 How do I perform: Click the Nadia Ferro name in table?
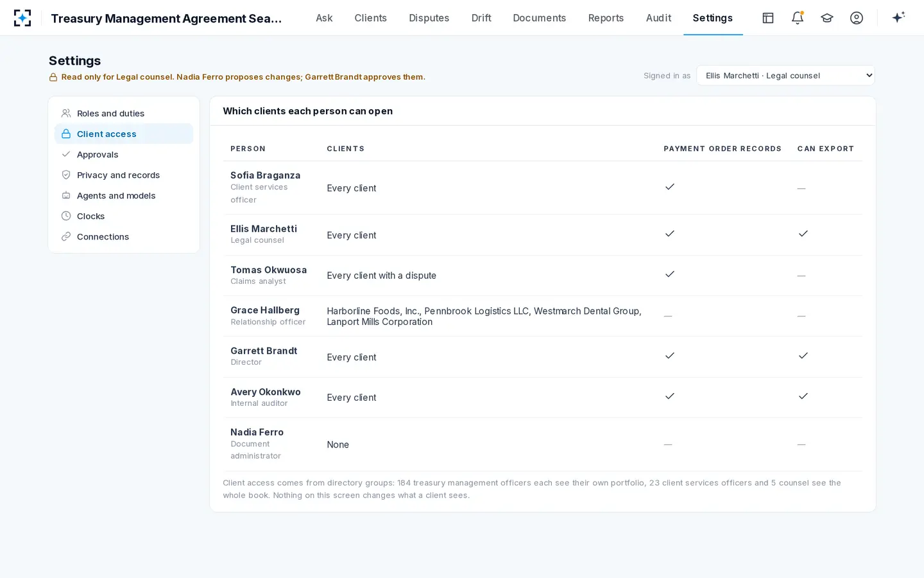(x=257, y=432)
